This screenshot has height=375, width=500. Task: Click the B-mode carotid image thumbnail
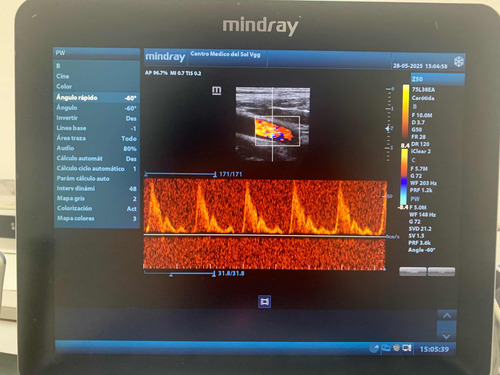(x=273, y=124)
